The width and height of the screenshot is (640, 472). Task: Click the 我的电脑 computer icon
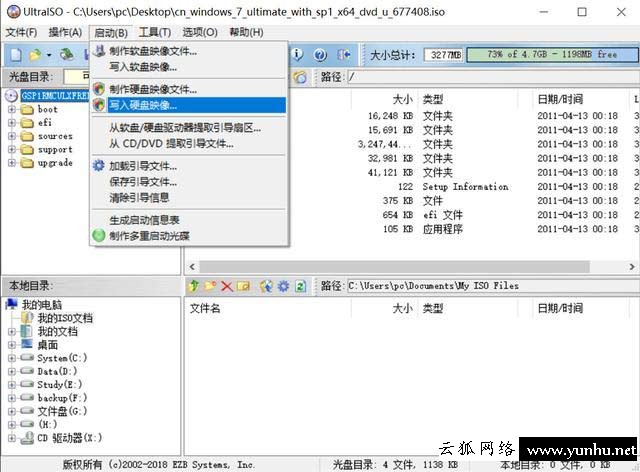point(11,304)
